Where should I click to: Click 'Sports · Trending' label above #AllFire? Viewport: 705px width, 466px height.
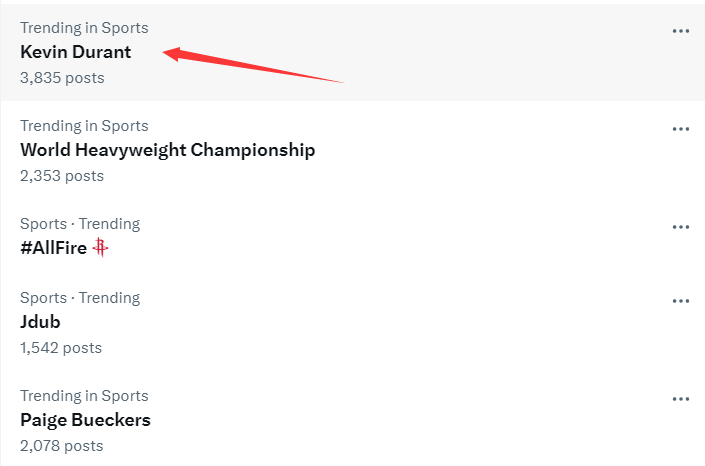(x=80, y=224)
